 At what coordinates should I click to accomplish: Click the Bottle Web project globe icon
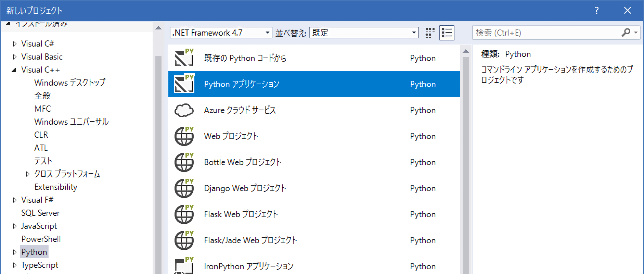click(184, 162)
